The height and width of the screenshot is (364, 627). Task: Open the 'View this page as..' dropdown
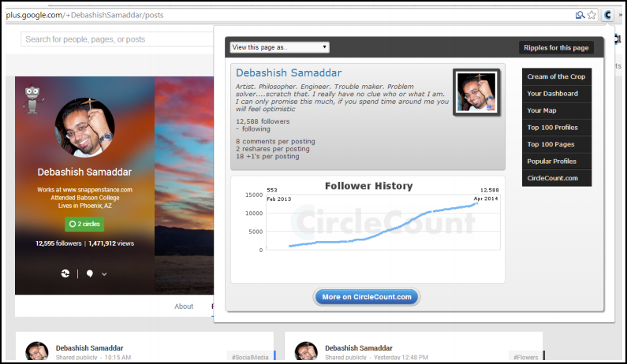click(x=279, y=47)
